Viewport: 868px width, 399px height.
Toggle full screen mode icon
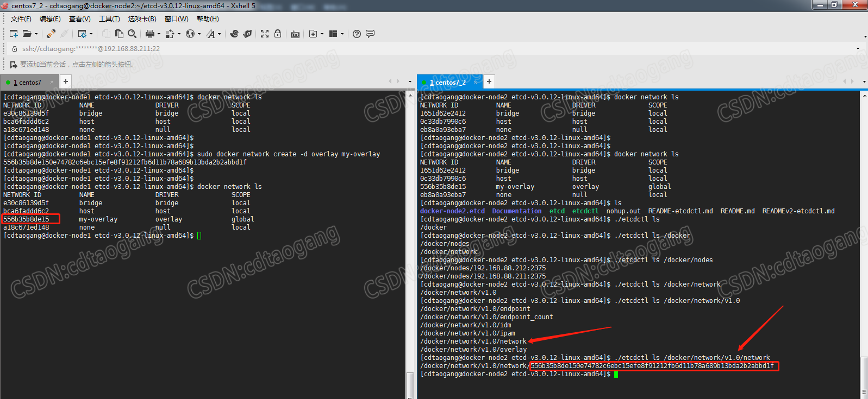tap(265, 34)
